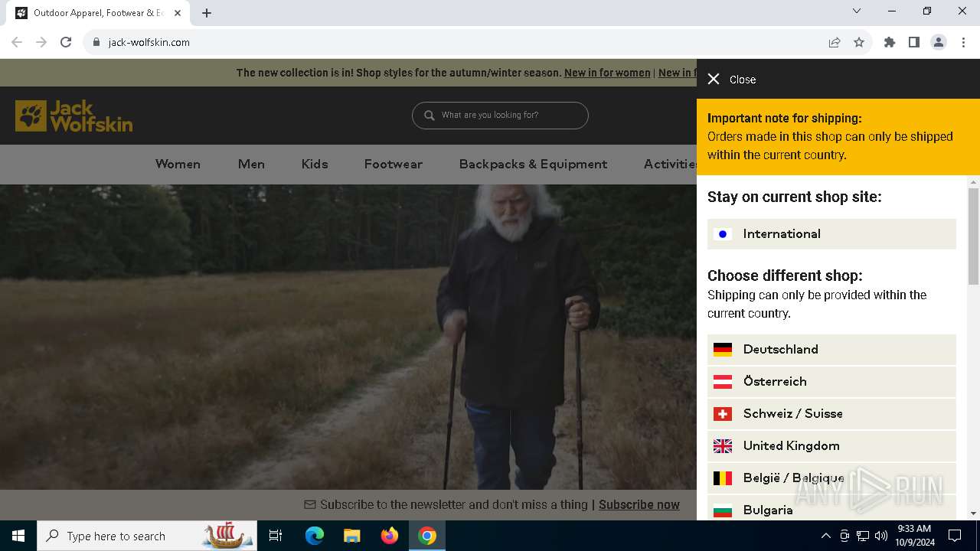Stay on the International shop
This screenshot has height=551, width=980.
831,234
